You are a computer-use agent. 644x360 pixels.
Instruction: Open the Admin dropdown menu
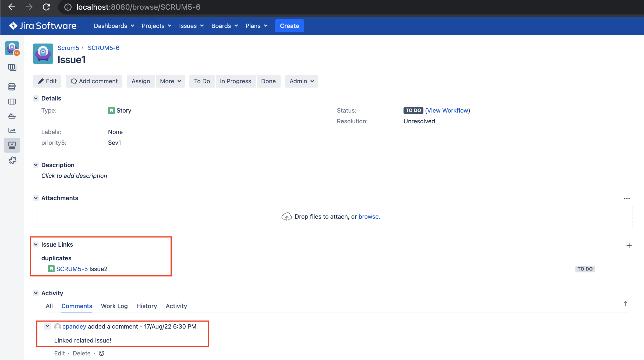point(301,81)
